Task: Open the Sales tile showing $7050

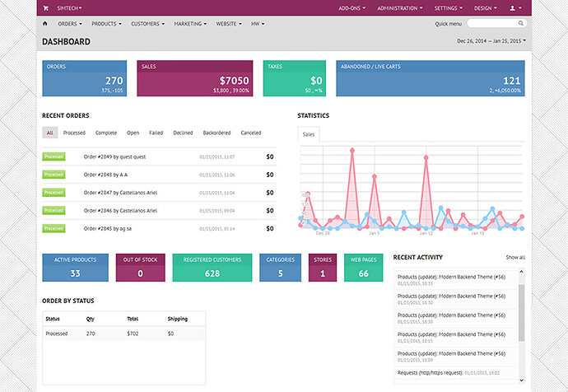Action: pos(194,78)
